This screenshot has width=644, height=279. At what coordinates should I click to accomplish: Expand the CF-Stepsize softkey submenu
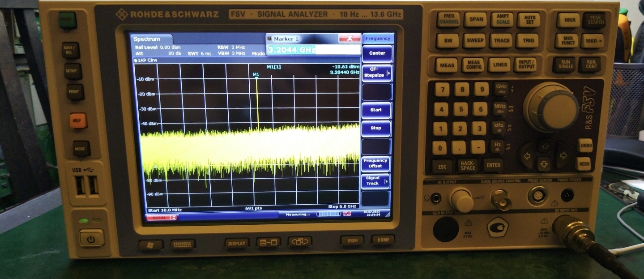click(377, 73)
